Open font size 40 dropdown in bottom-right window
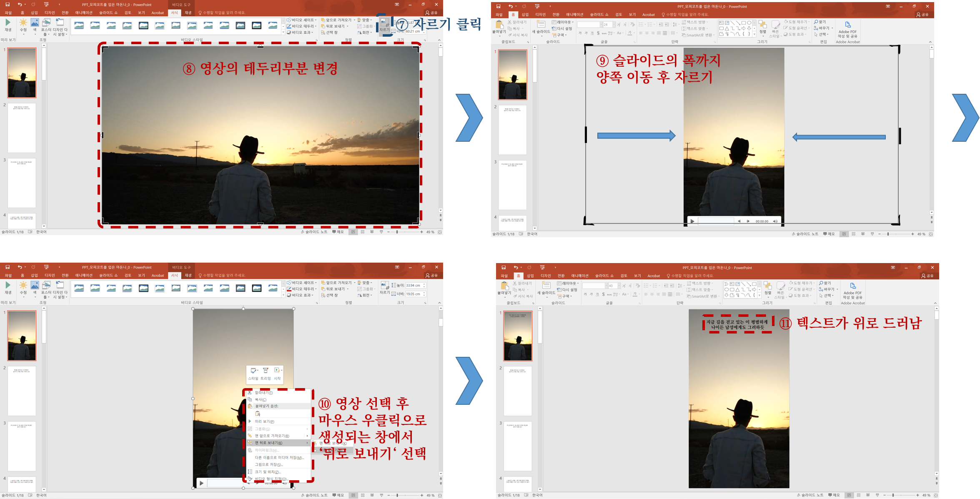The image size is (980, 499). click(x=619, y=286)
